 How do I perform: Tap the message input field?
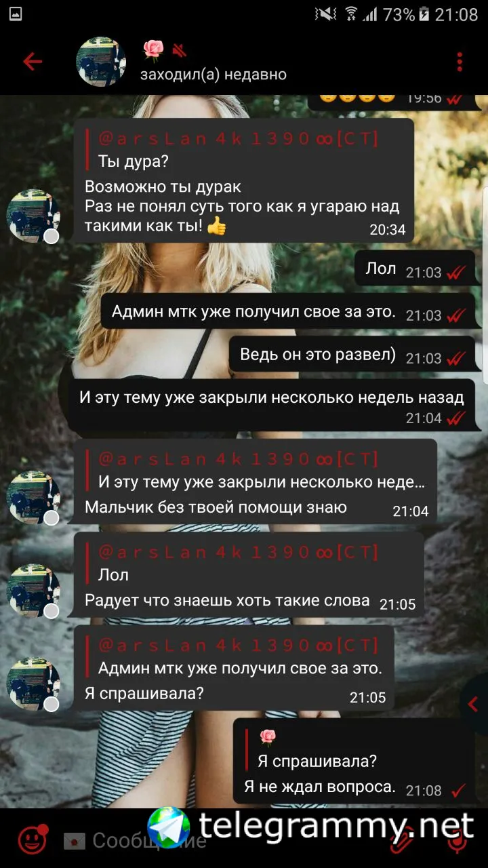click(224, 841)
